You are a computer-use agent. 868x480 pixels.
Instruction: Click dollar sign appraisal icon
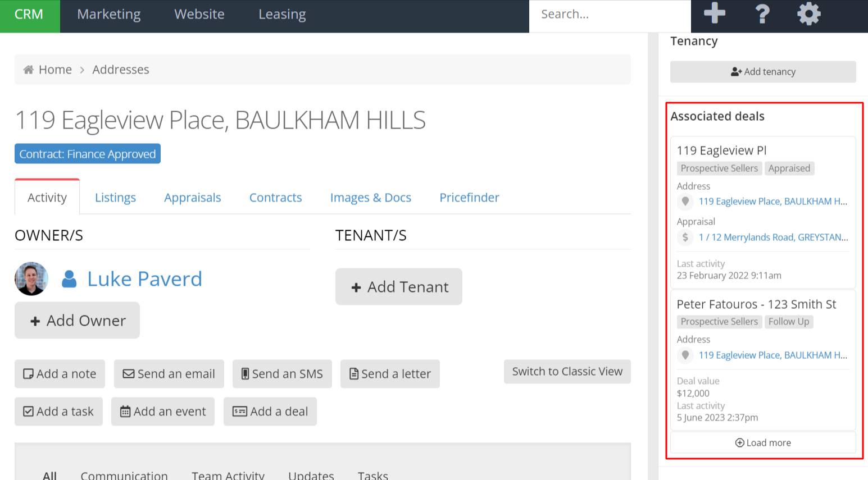[685, 237]
